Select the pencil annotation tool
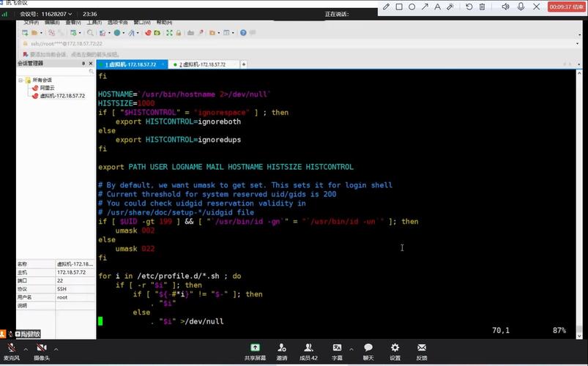 point(386,7)
